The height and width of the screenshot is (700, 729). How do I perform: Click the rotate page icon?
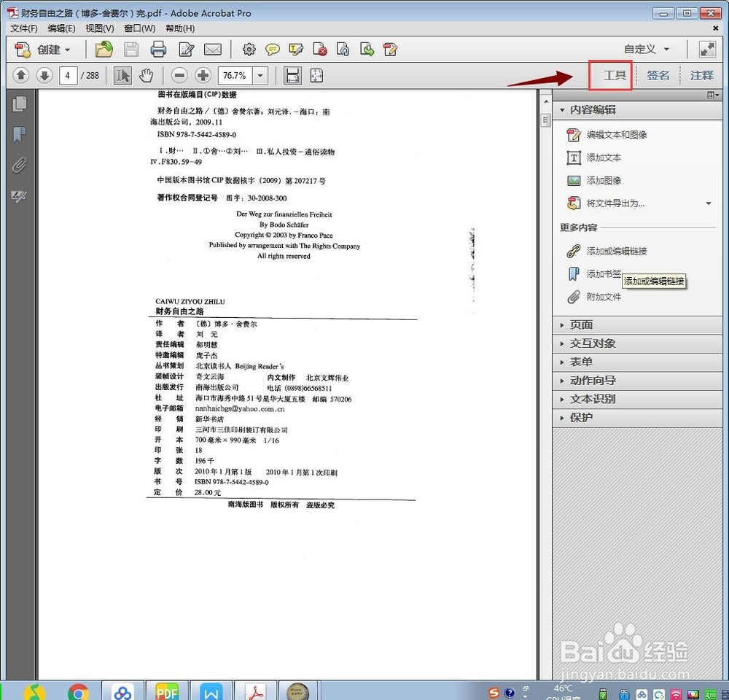343,50
